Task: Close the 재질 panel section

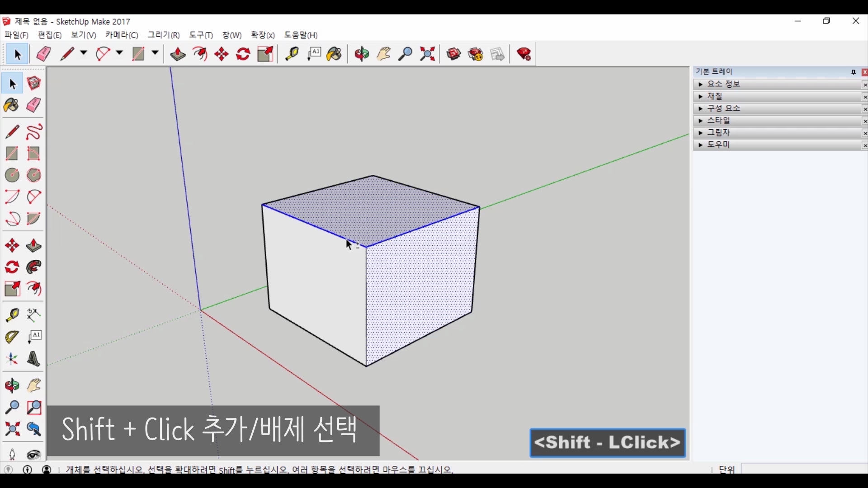Action: coord(864,97)
